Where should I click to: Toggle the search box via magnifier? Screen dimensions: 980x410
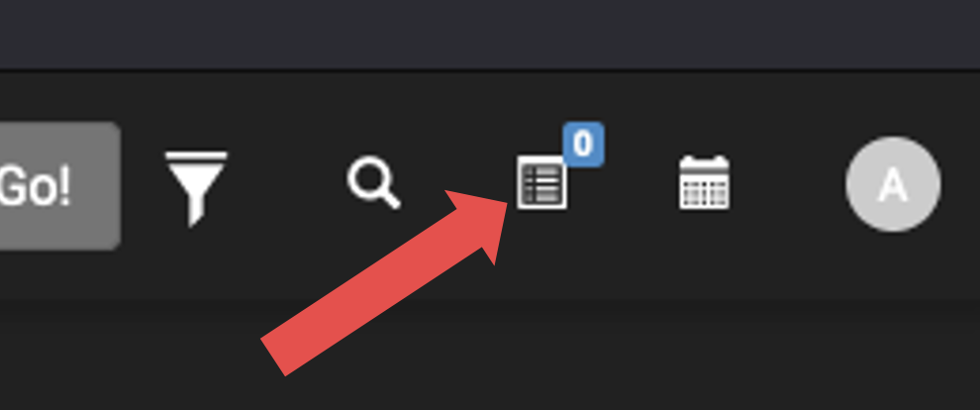374,182
